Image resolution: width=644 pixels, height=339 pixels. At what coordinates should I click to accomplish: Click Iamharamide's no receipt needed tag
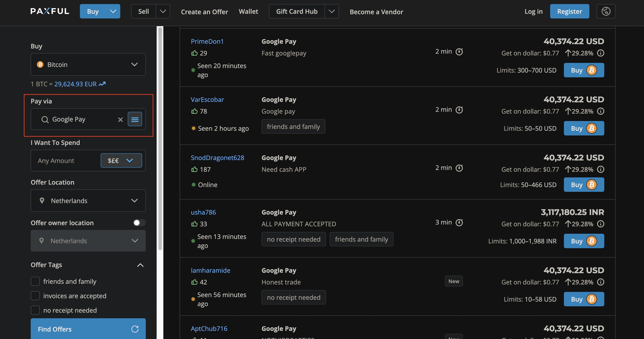(294, 298)
